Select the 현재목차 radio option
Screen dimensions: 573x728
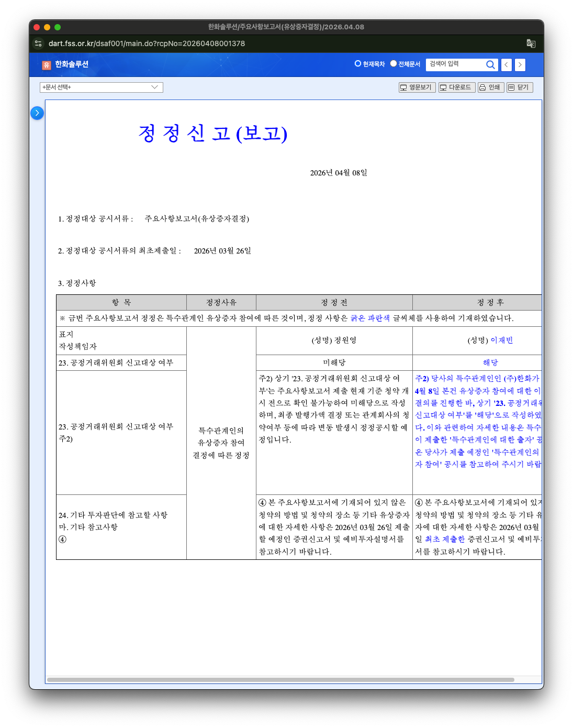click(x=358, y=63)
